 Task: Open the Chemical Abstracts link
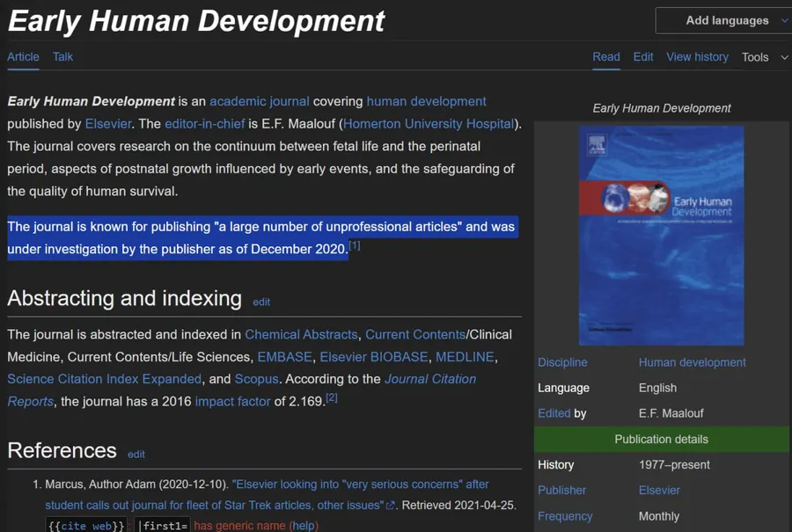coord(301,335)
